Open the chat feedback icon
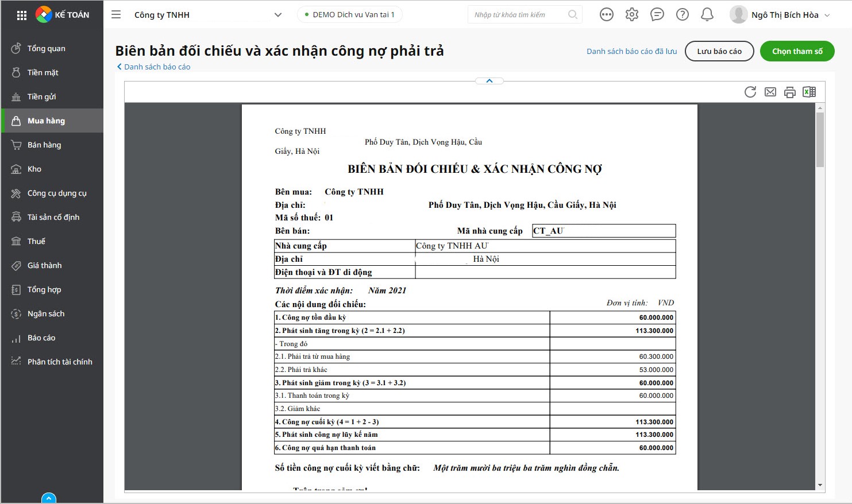 click(x=657, y=14)
